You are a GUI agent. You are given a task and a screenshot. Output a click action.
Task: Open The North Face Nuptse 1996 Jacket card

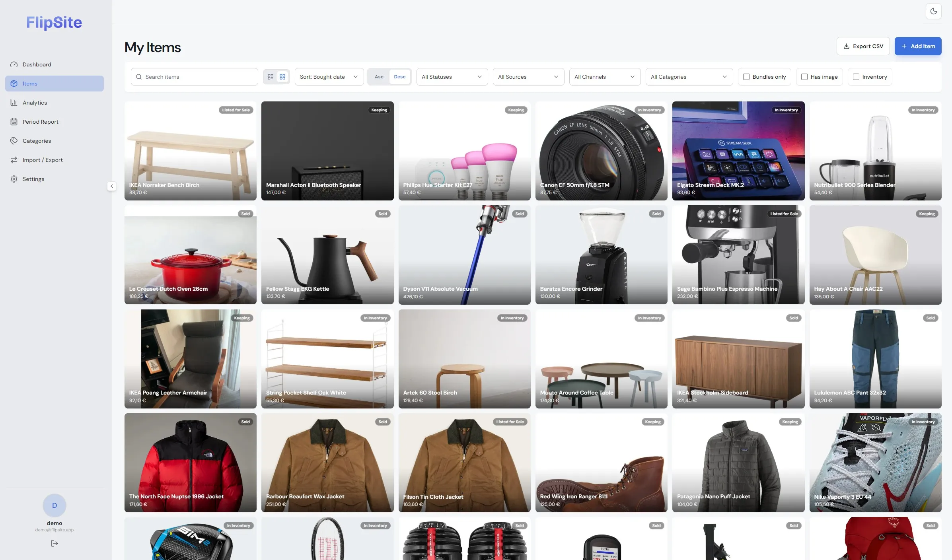point(190,463)
